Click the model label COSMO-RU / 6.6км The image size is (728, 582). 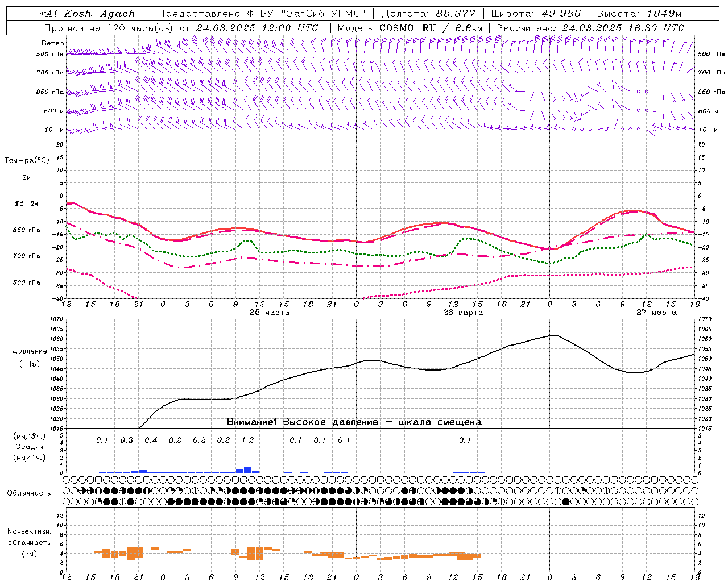[x=431, y=28]
